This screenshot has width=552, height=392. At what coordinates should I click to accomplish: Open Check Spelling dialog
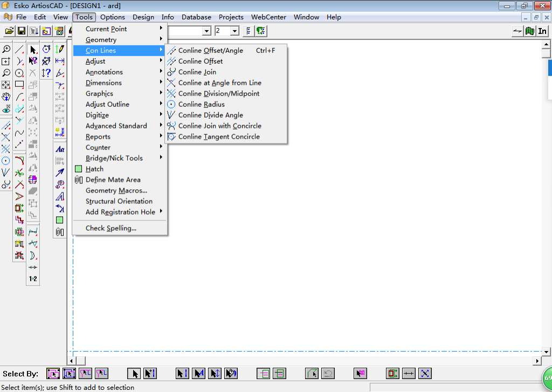(111, 228)
